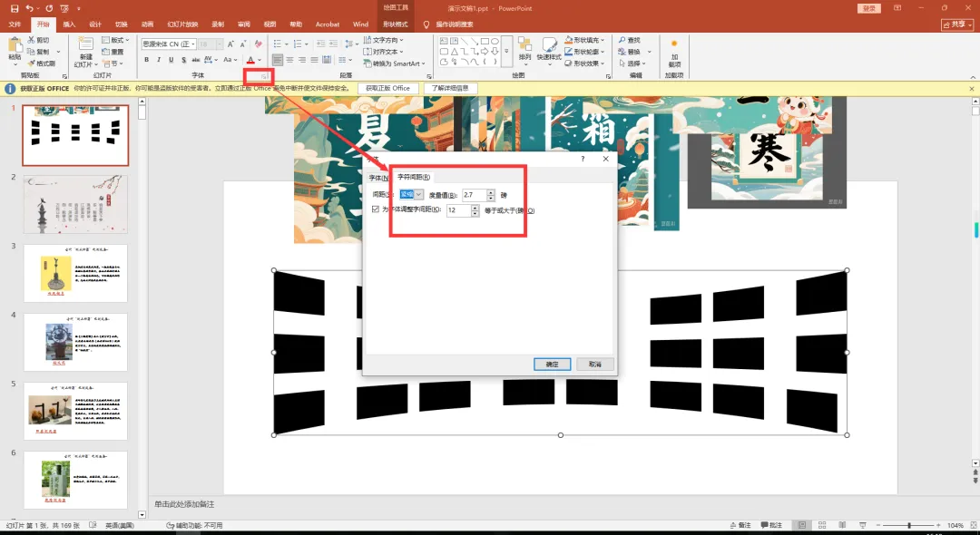The width and height of the screenshot is (980, 535).
Task: Click 了解详细信息 button
Action: click(450, 88)
